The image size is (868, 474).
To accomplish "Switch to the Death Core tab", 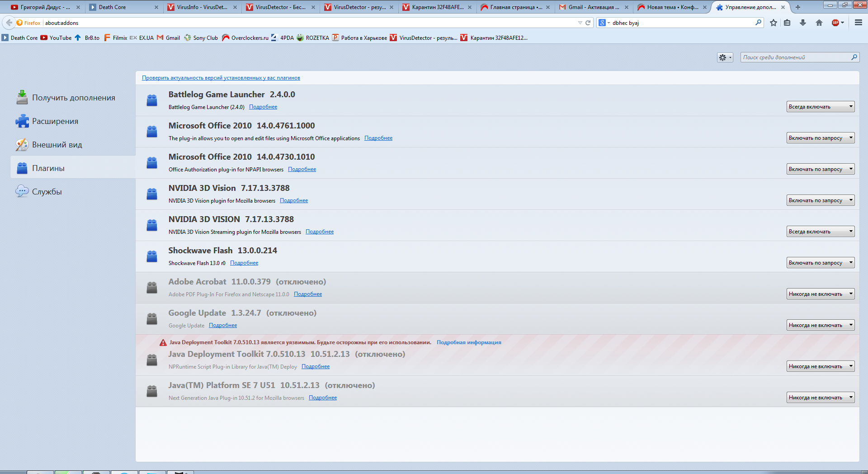I will click(x=123, y=7).
